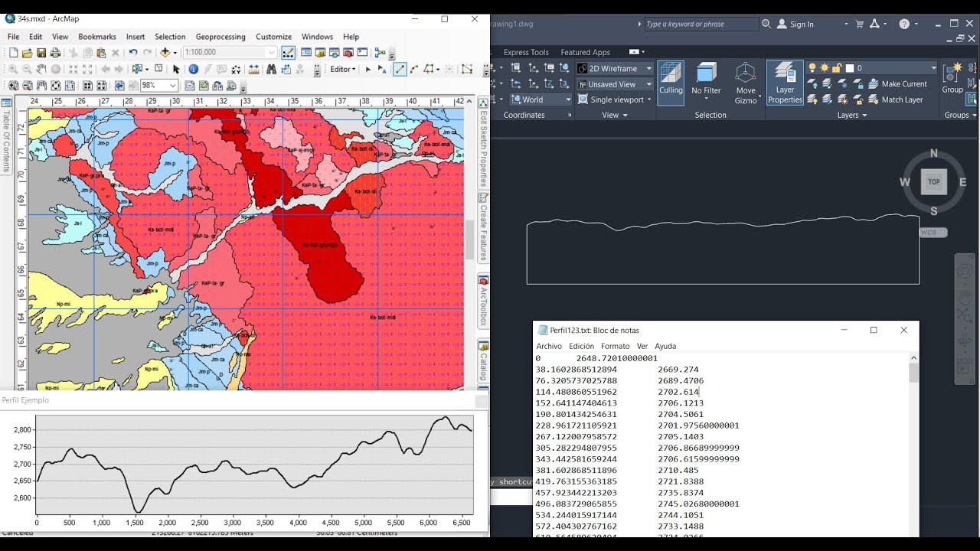Image resolution: width=980 pixels, height=551 pixels.
Task: Open the ArcToolbox side tab
Action: pyautogui.click(x=483, y=300)
